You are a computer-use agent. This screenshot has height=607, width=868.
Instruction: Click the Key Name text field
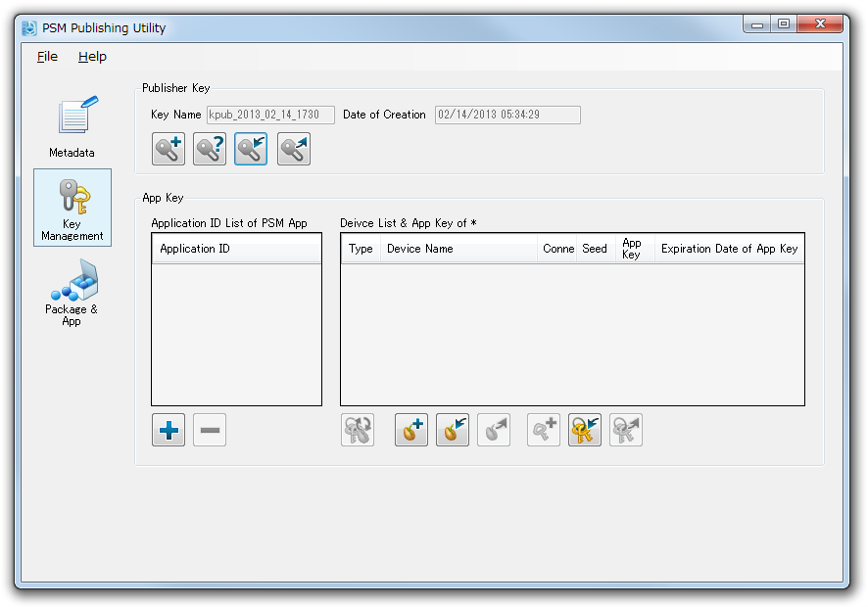coord(270,115)
